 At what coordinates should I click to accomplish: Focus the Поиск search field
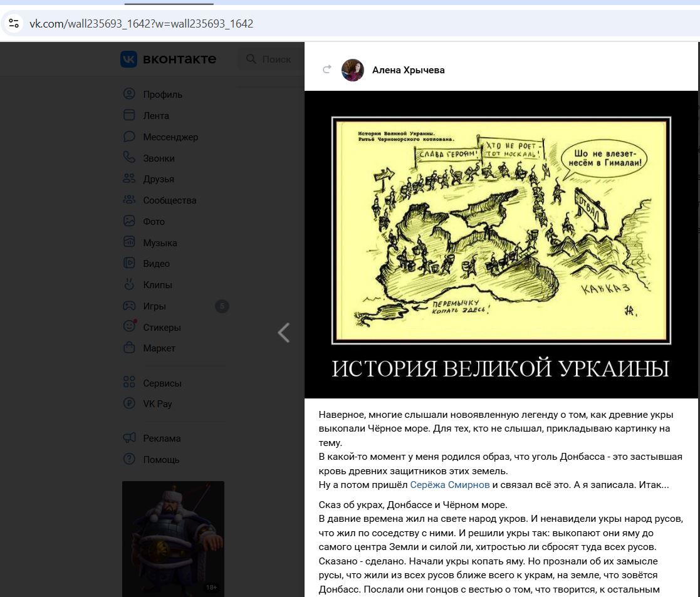(x=271, y=59)
